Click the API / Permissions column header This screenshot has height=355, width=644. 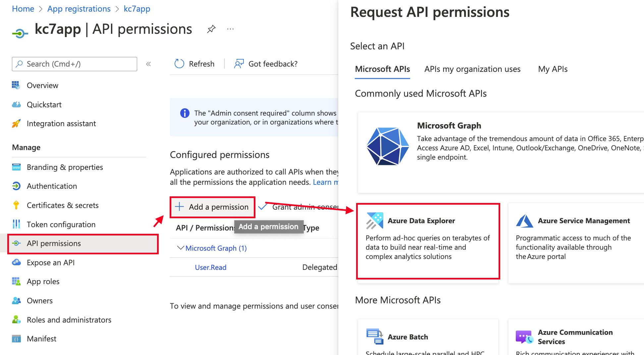pyautogui.click(x=205, y=228)
